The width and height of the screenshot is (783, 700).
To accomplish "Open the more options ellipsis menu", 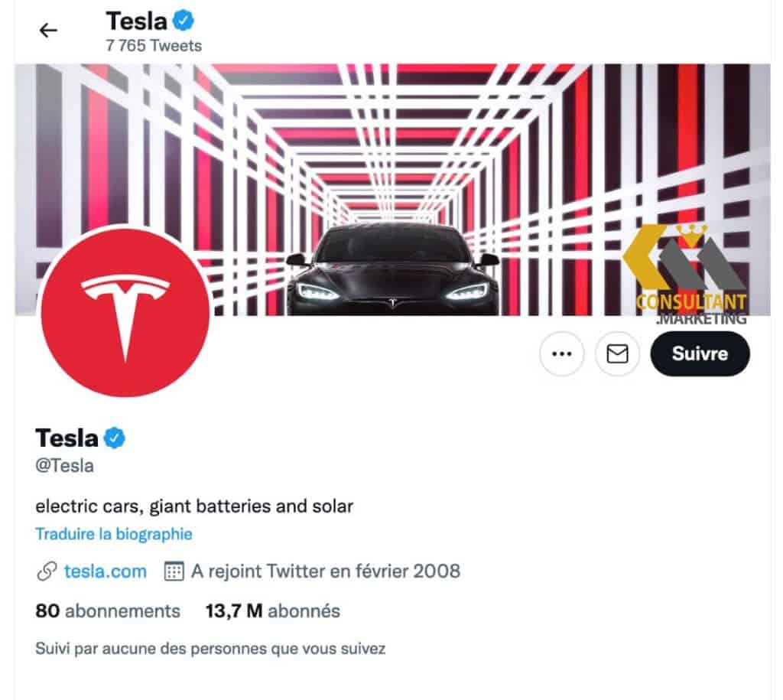I will tap(561, 353).
